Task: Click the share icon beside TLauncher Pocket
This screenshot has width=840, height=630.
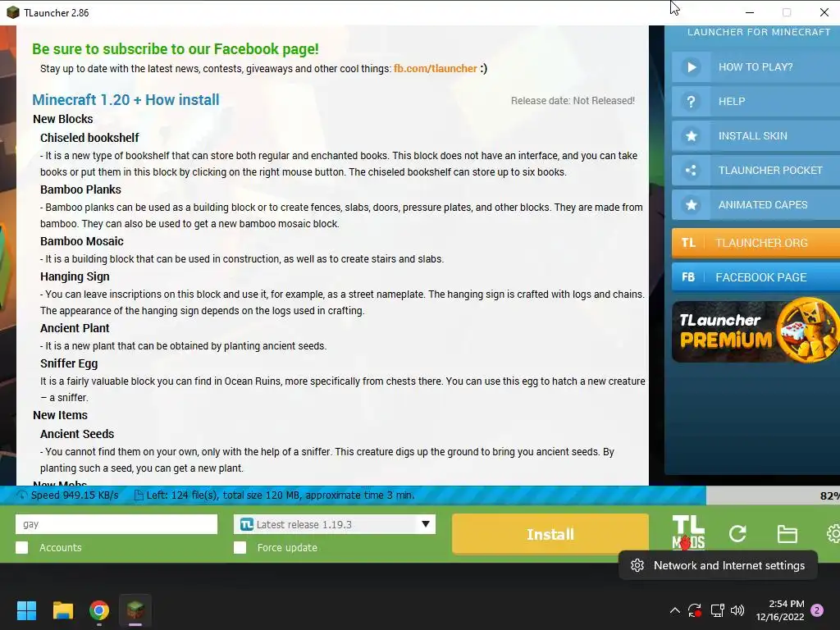Action: [692, 171]
